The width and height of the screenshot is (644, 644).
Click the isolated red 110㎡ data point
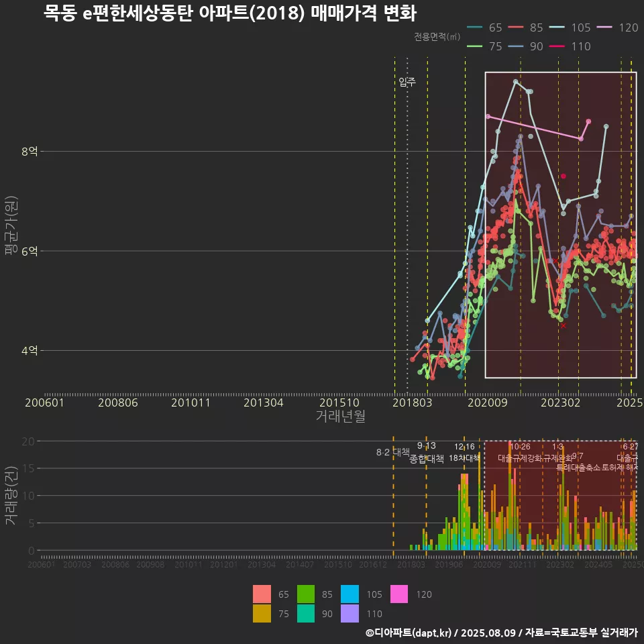point(563,176)
